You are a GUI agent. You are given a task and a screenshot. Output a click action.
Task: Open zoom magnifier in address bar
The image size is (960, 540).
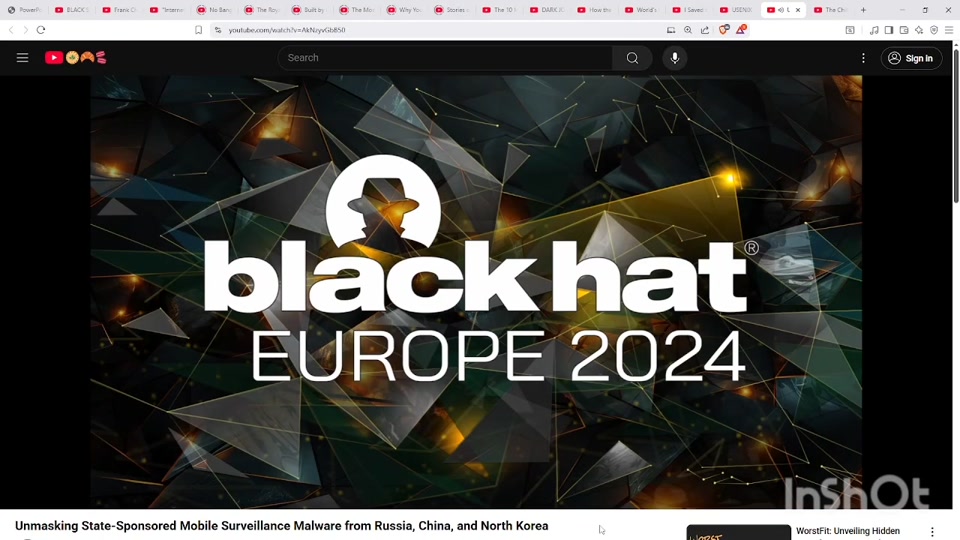pyautogui.click(x=688, y=30)
